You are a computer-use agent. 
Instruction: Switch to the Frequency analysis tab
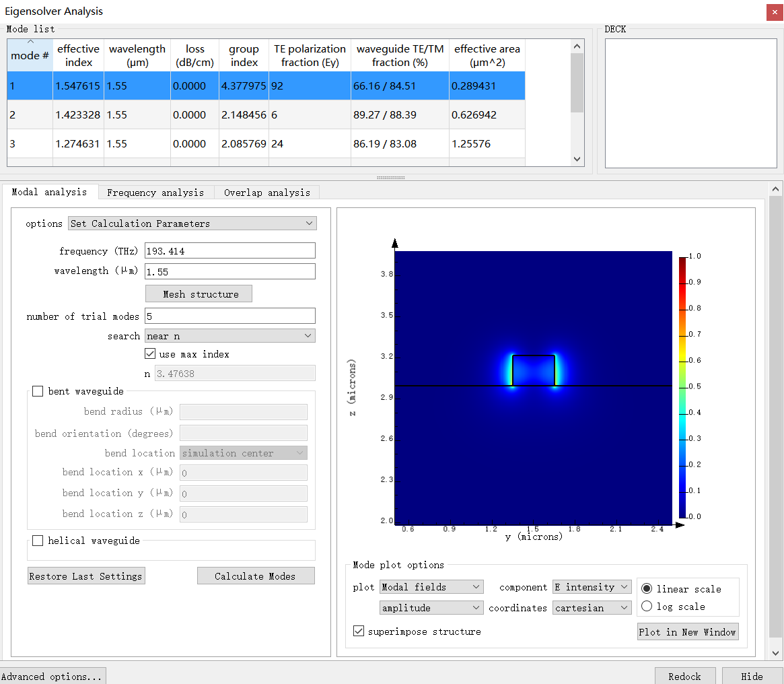(x=155, y=193)
